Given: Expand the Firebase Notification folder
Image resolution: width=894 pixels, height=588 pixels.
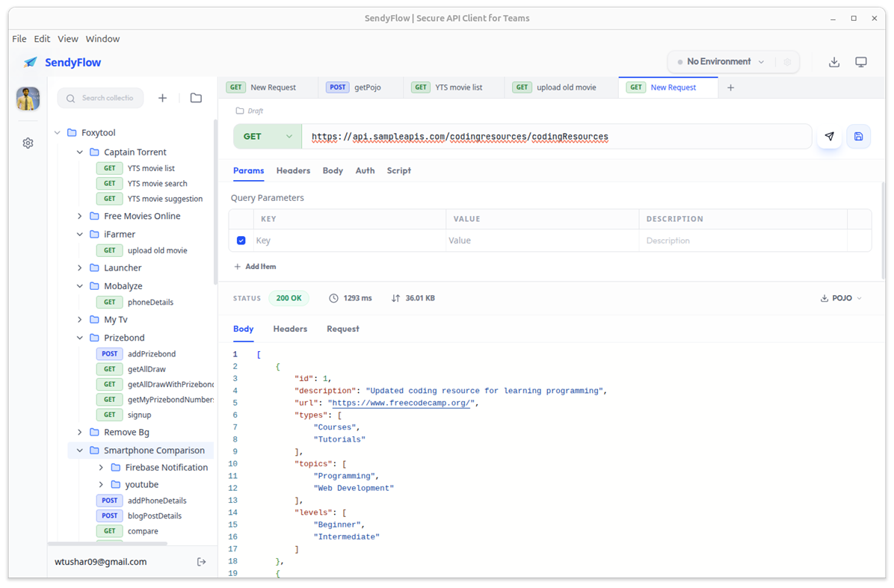Looking at the screenshot, I should (x=101, y=467).
